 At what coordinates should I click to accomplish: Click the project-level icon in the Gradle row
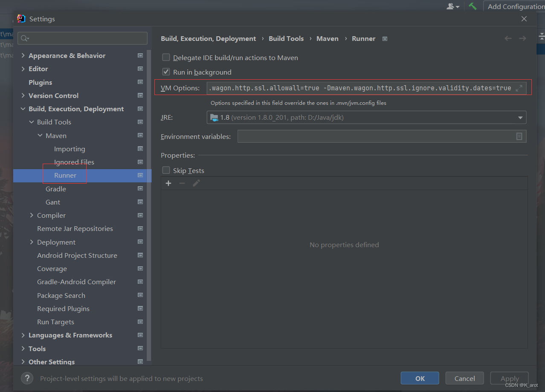tap(140, 189)
